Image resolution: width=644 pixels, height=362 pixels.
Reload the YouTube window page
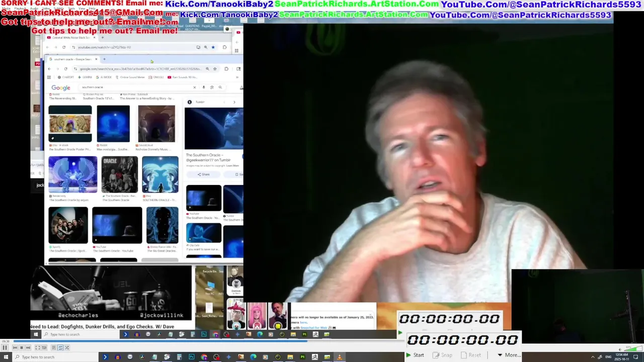(64, 47)
